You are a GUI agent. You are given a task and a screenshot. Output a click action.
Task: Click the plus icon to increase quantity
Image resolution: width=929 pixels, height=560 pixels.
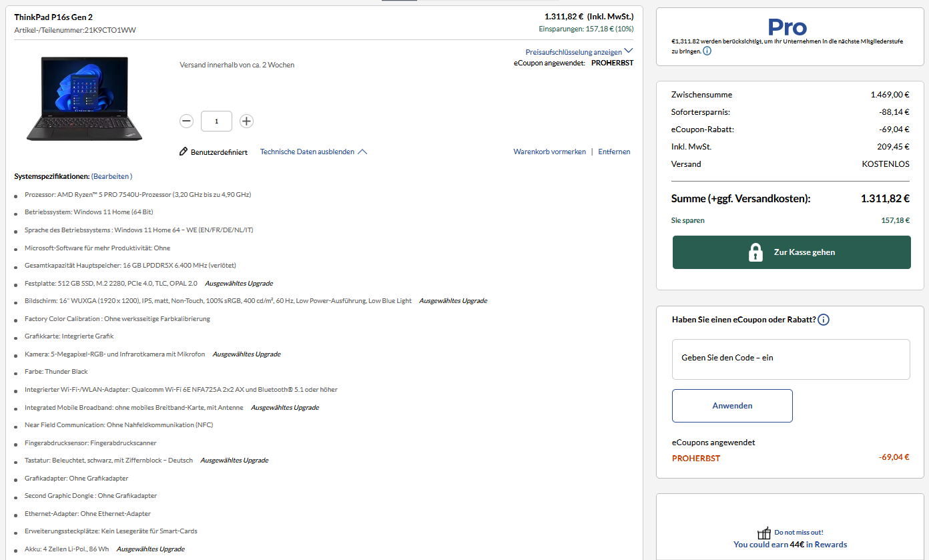(x=246, y=121)
